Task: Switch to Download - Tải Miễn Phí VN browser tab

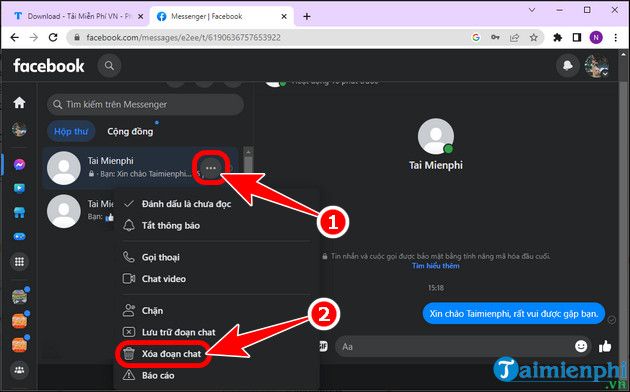Action: [x=79, y=16]
